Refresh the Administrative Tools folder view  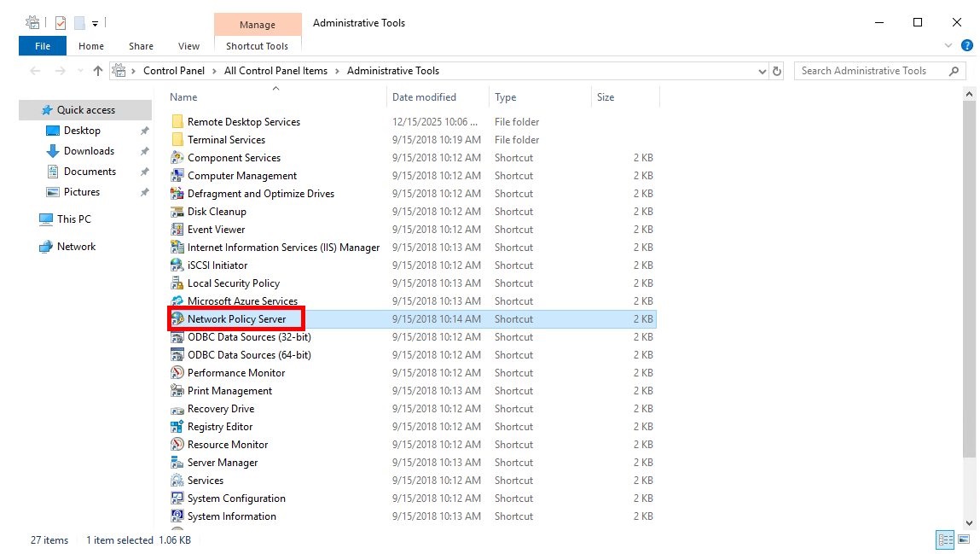[777, 71]
